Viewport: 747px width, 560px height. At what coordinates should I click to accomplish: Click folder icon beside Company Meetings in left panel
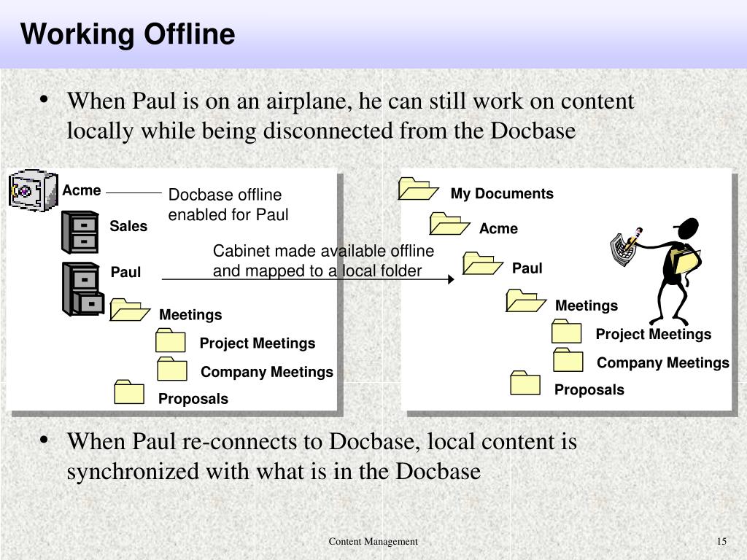click(x=172, y=368)
